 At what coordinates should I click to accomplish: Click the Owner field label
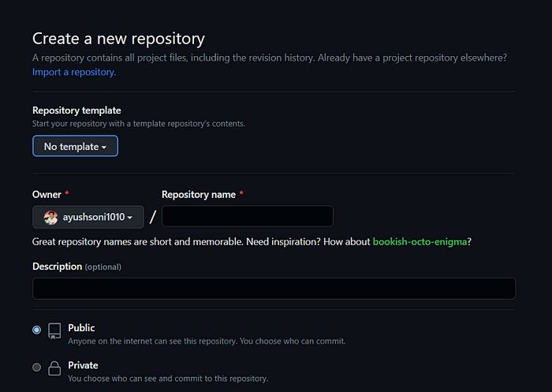[47, 194]
